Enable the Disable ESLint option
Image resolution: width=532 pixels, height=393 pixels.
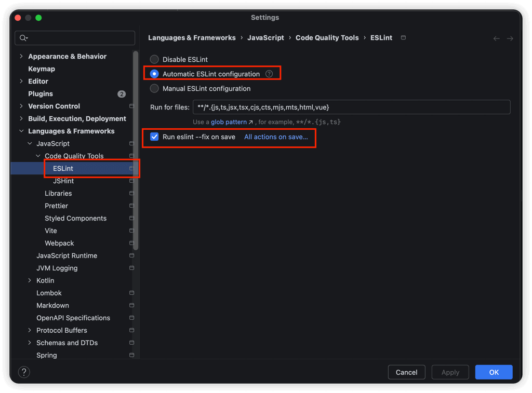[154, 59]
